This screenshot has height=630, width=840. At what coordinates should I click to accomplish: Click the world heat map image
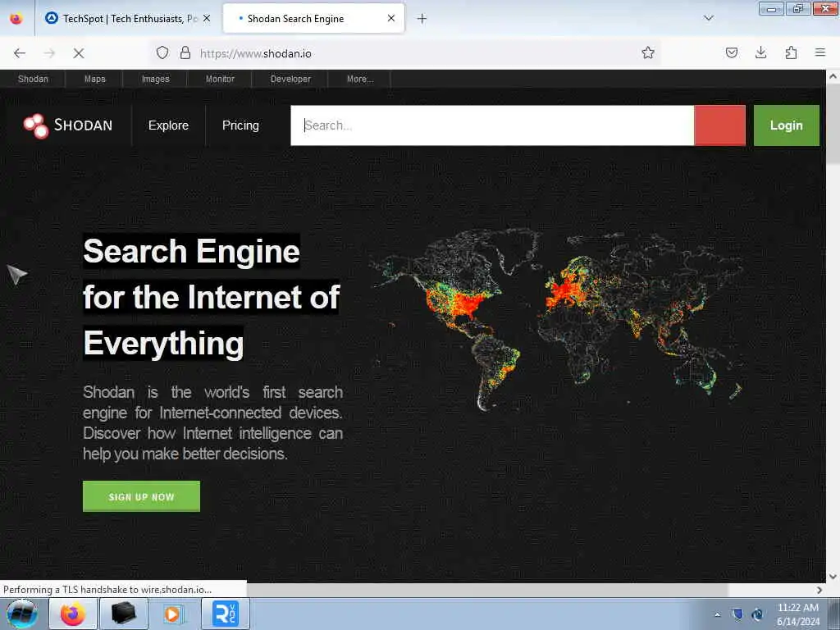(x=556, y=320)
